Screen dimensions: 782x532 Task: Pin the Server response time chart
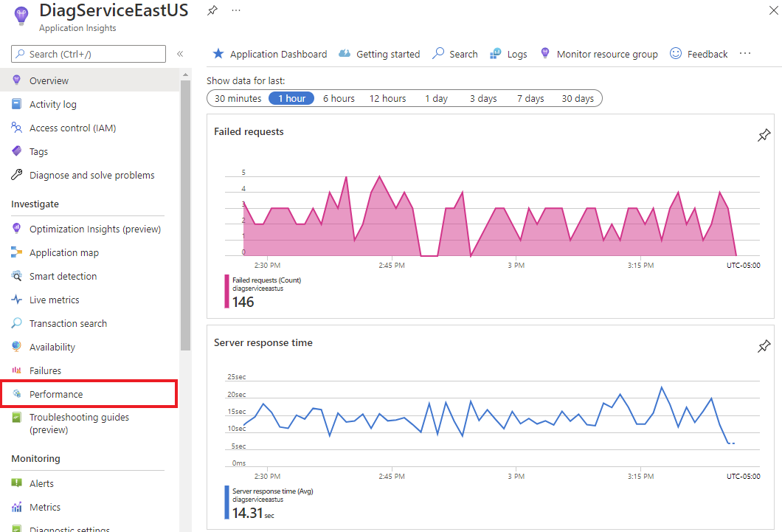point(764,346)
